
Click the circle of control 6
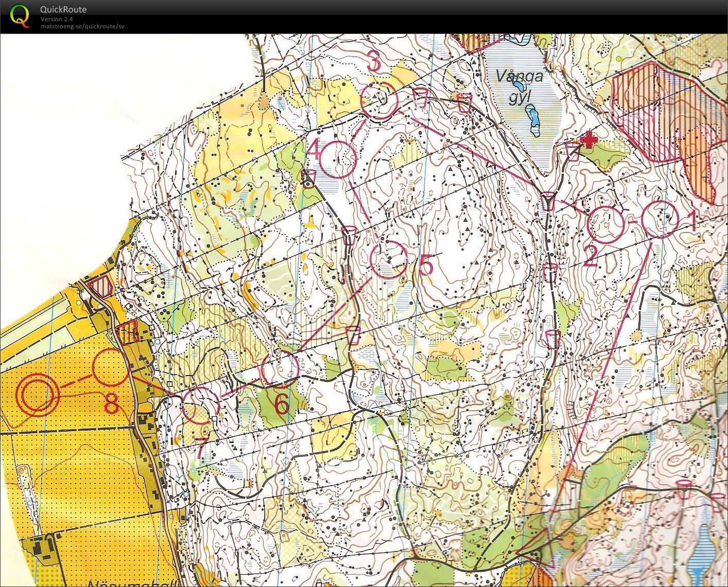[280, 368]
